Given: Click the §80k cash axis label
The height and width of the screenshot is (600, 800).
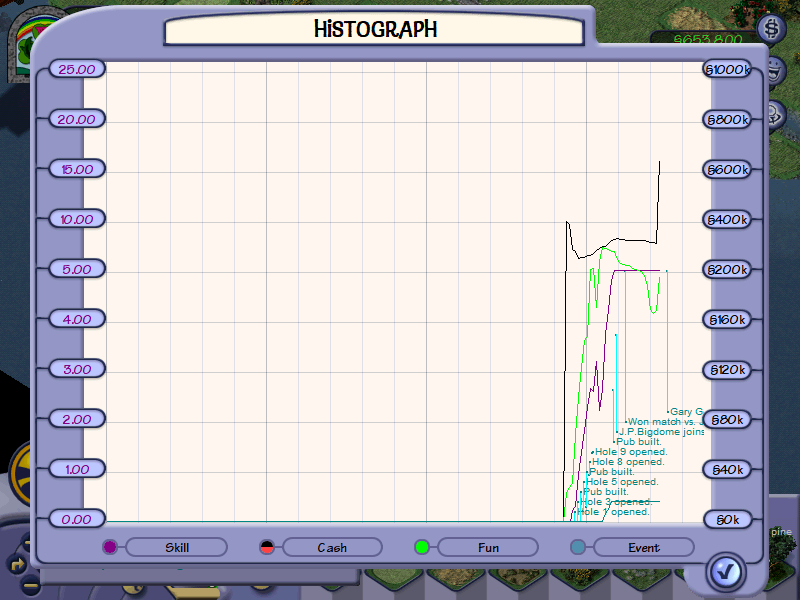Looking at the screenshot, I should pyautogui.click(x=728, y=419).
